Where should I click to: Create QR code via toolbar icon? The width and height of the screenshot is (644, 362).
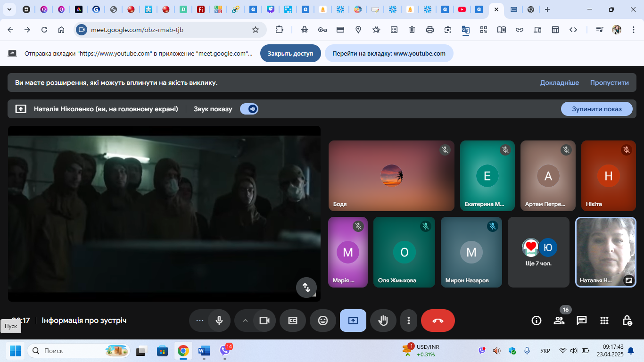484,30
